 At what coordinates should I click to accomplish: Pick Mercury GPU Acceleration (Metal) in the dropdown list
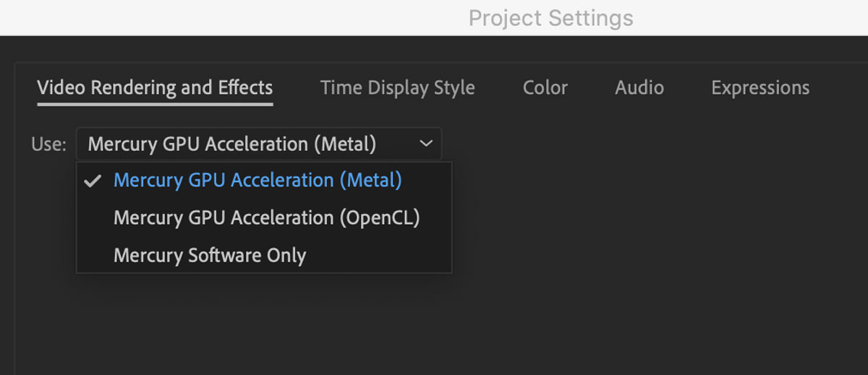[258, 180]
